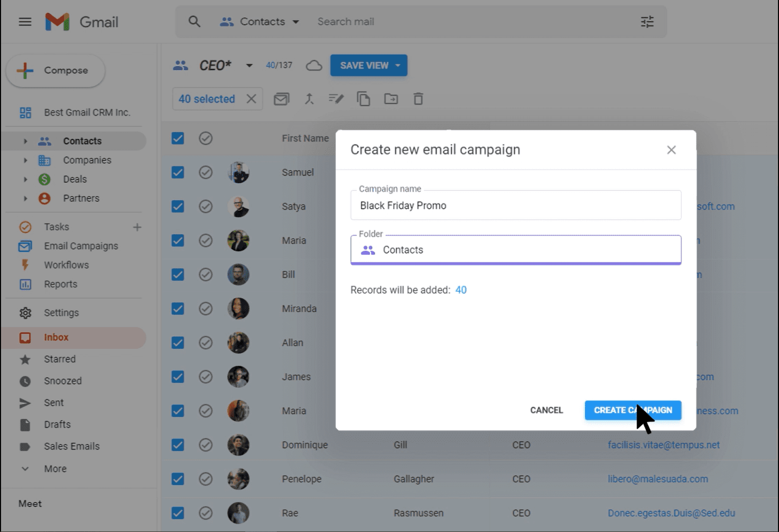Screen dimensions: 779x532
Task: Click the task checkmark in Bill's row
Action: [205, 275]
